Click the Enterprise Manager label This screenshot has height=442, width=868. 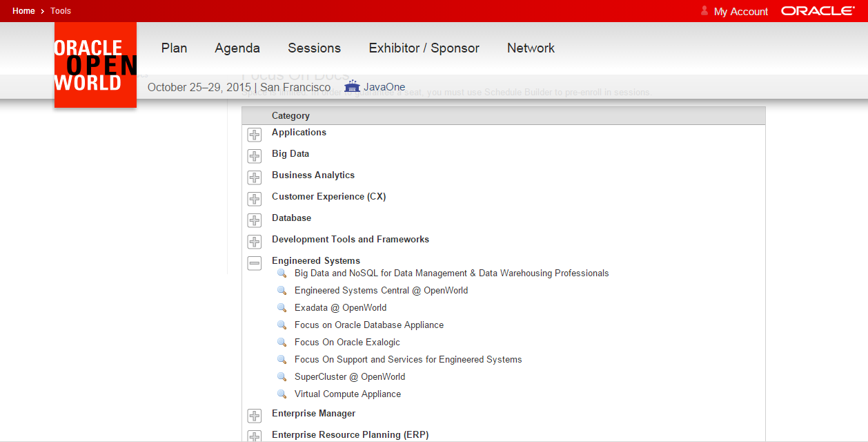314,414
